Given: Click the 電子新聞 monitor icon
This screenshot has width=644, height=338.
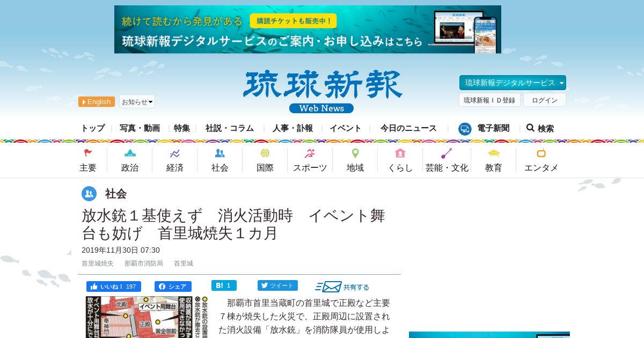Looking at the screenshot, I should [465, 129].
